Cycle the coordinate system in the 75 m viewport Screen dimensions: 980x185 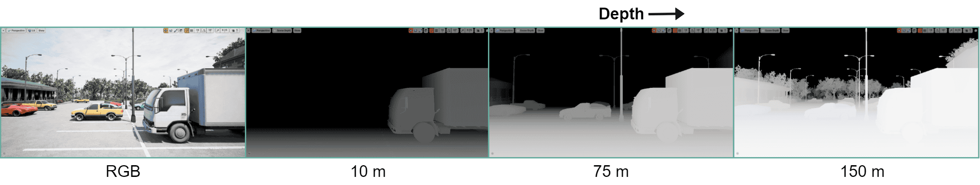tap(669, 31)
